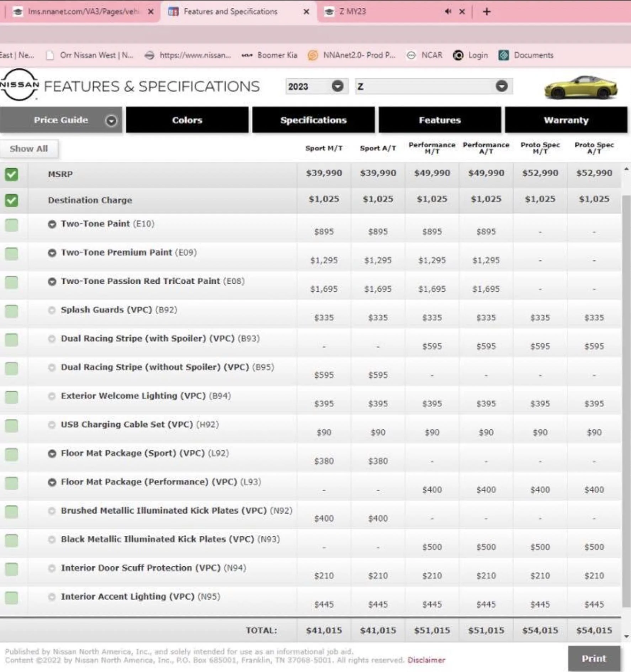Image resolution: width=631 pixels, height=672 pixels.
Task: Click Interior Accent Lighting bullet icon
Action: click(x=52, y=597)
